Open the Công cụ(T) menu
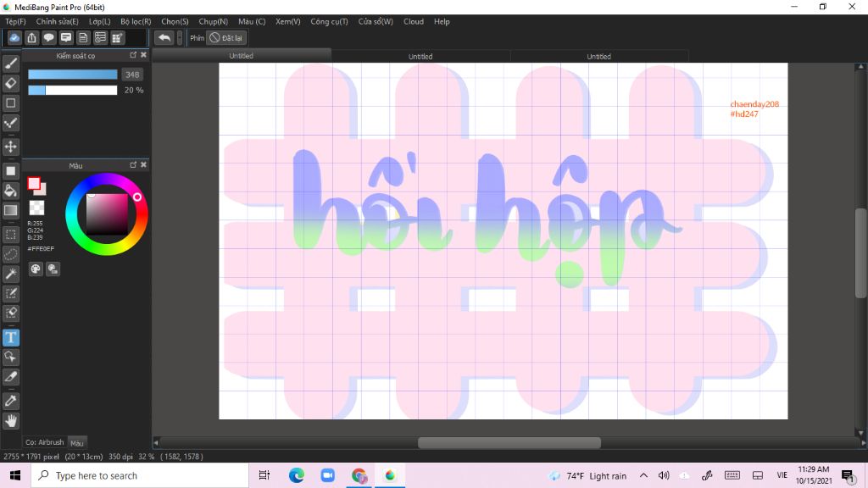The width and height of the screenshot is (868, 488). (x=329, y=21)
